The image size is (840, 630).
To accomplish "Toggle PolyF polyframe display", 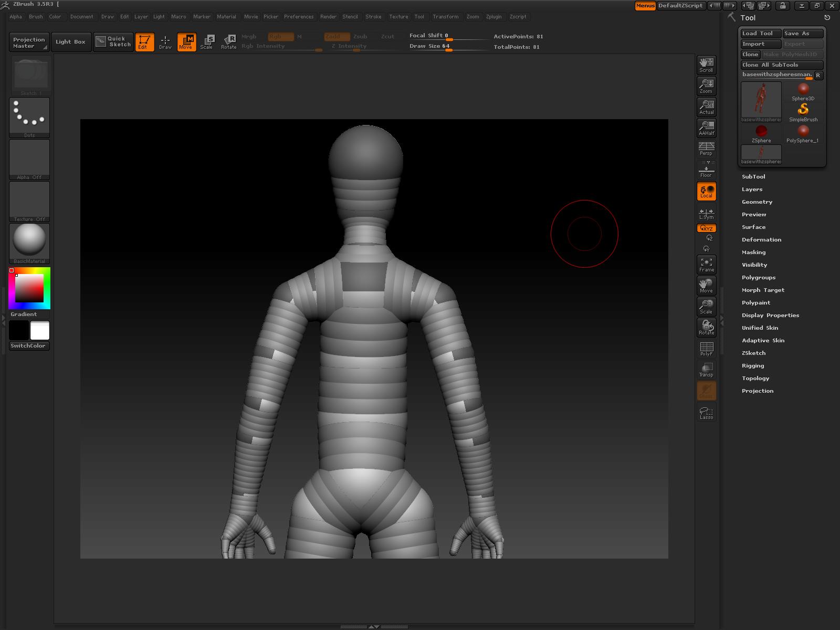I will click(706, 349).
